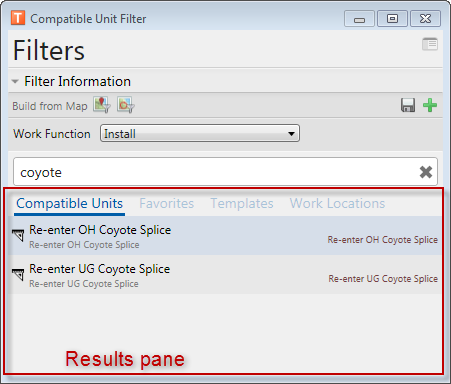Minimize the Compatible Unit Filter window

[359, 19]
